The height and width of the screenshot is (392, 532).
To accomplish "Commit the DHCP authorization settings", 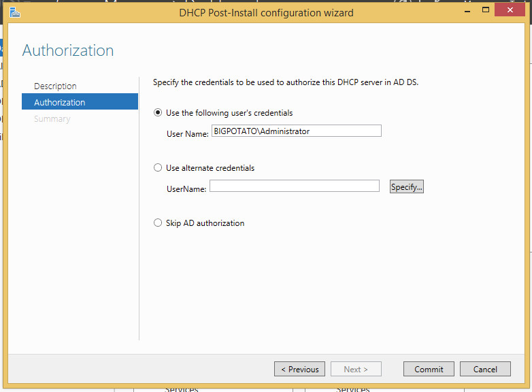I will [x=429, y=369].
